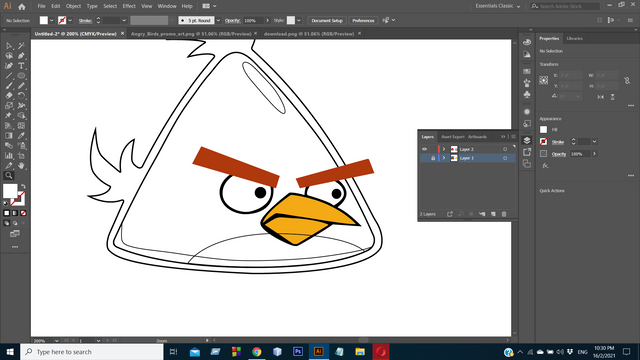
Task: Select the Selection tool arrow
Action: pos(9,46)
